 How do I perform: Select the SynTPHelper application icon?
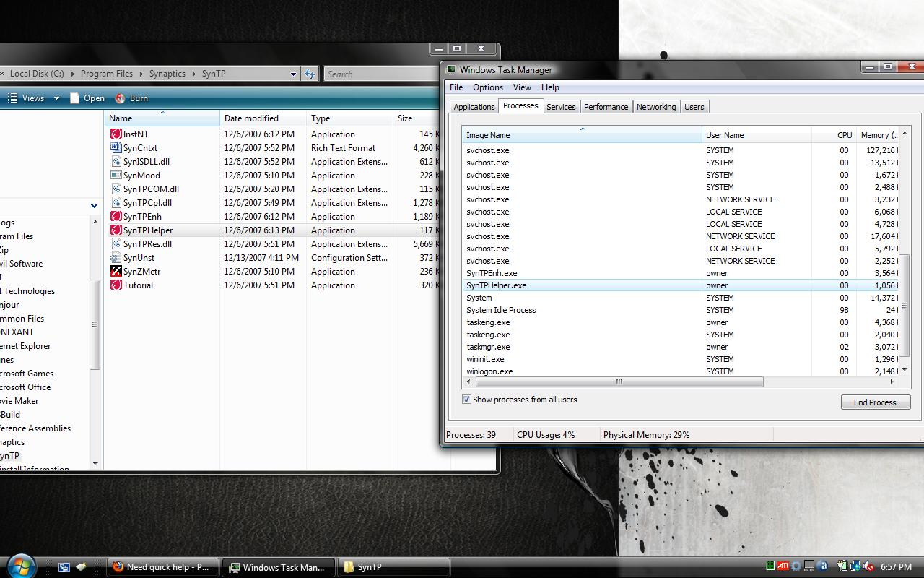[x=115, y=230]
